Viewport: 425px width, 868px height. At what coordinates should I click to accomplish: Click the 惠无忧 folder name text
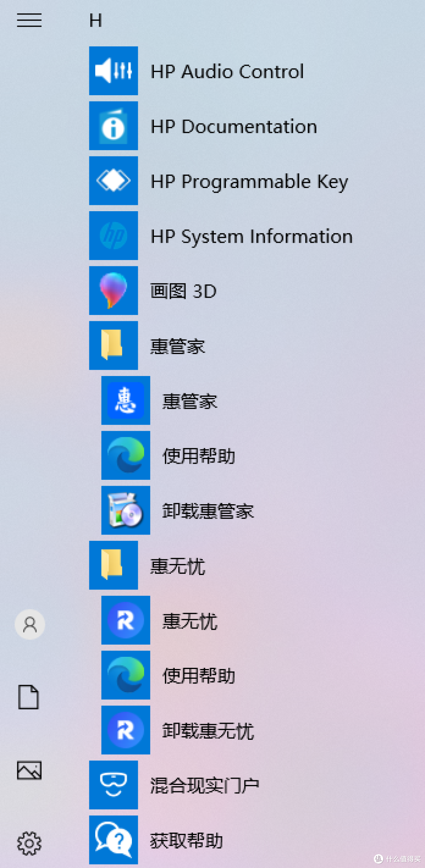[x=178, y=566]
